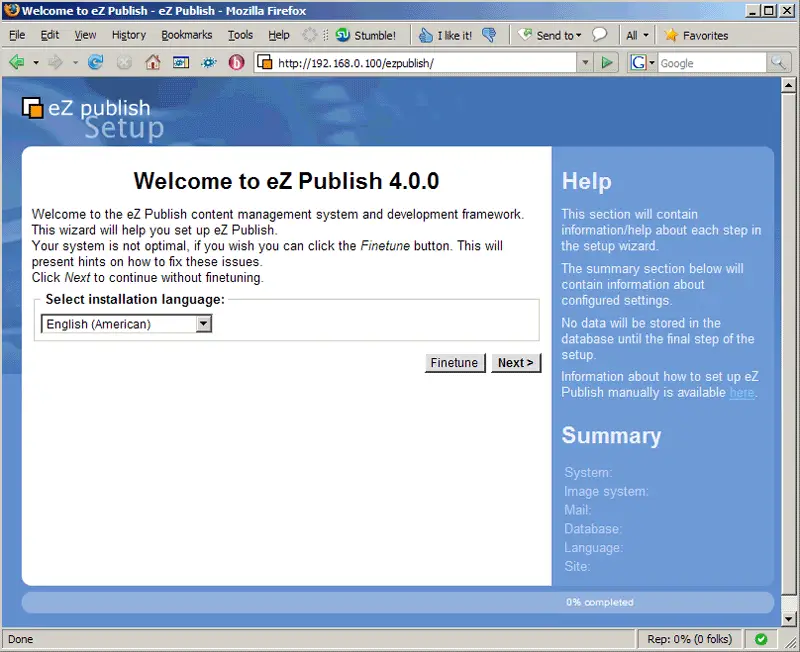Click the green Go arrow button
This screenshot has height=652, width=800.
point(607,63)
